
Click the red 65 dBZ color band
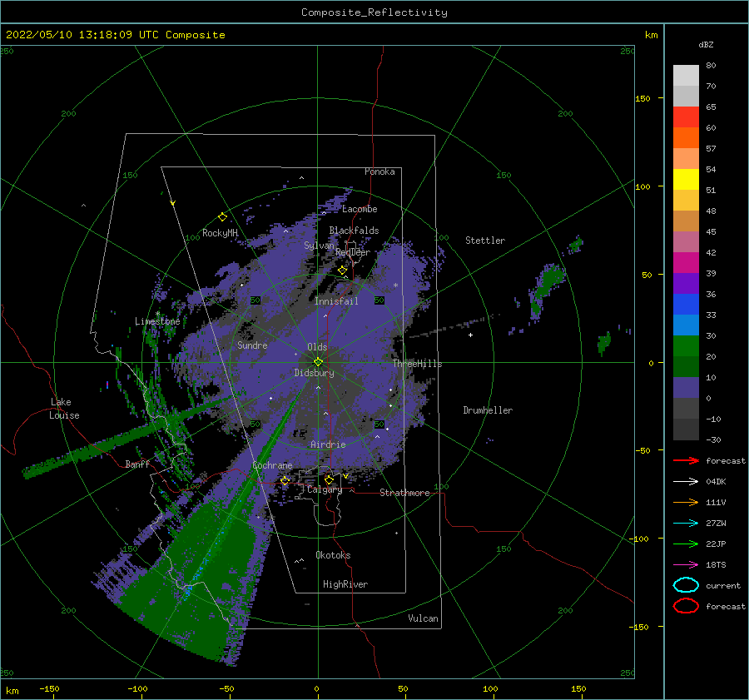(x=686, y=117)
